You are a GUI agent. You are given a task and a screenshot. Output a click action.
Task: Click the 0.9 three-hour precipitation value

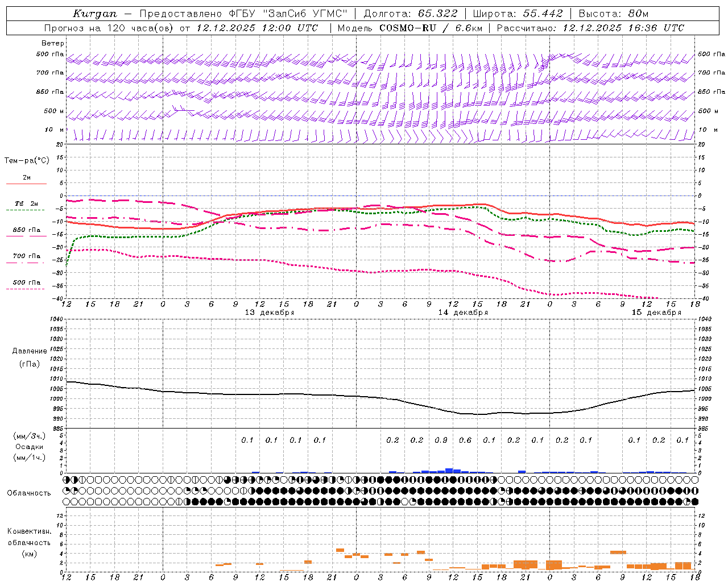[x=441, y=440]
